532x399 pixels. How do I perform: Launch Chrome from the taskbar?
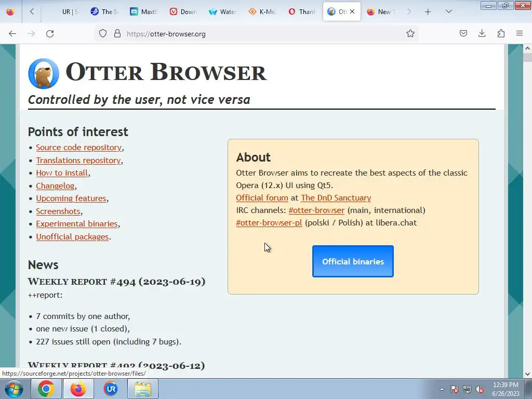click(x=46, y=389)
